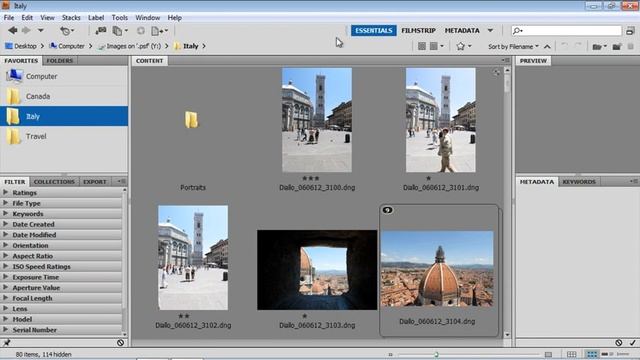Image resolution: width=640 pixels, height=360 pixels.
Task: Switch to the Collections tab
Action: point(54,182)
